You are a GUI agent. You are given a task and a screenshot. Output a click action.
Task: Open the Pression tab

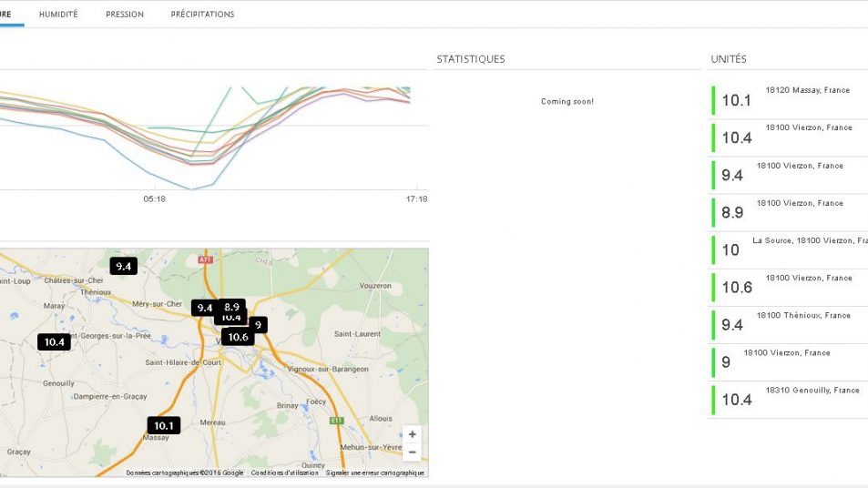click(x=125, y=15)
